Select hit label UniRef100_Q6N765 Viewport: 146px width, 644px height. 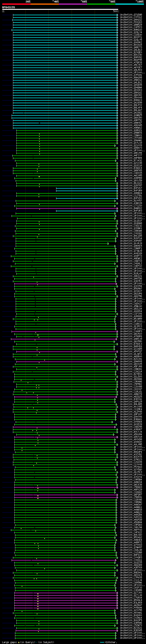[x=131, y=170]
